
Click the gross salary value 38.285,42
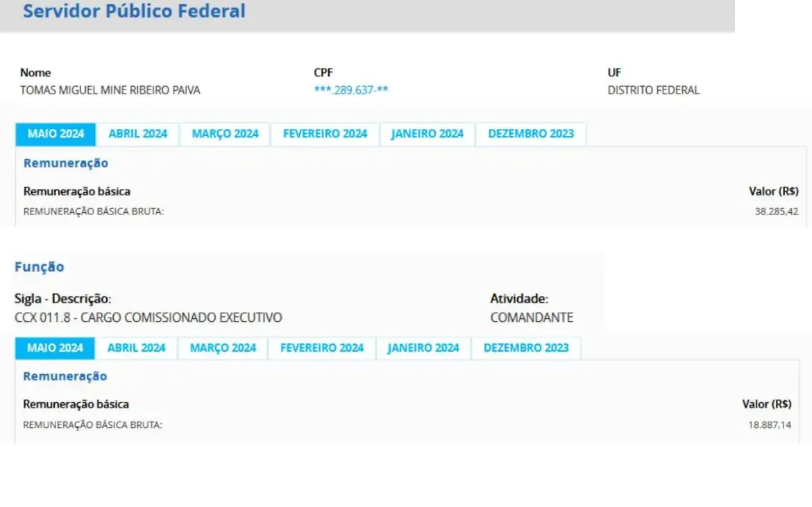pos(776,212)
